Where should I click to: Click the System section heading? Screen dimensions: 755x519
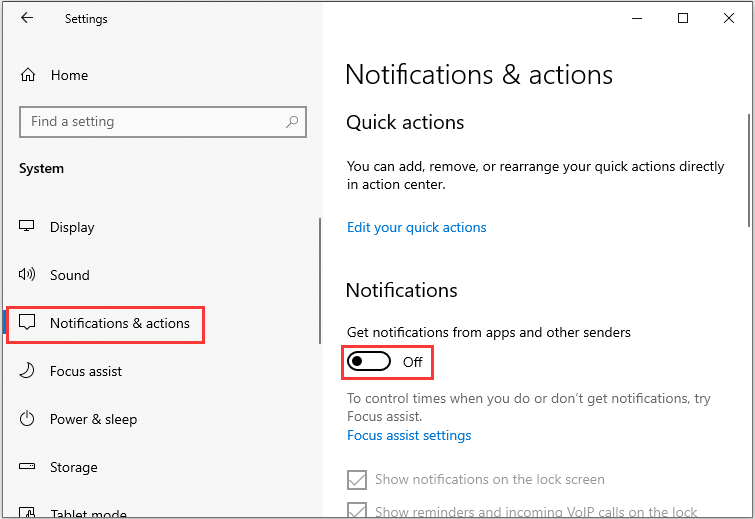pos(41,169)
